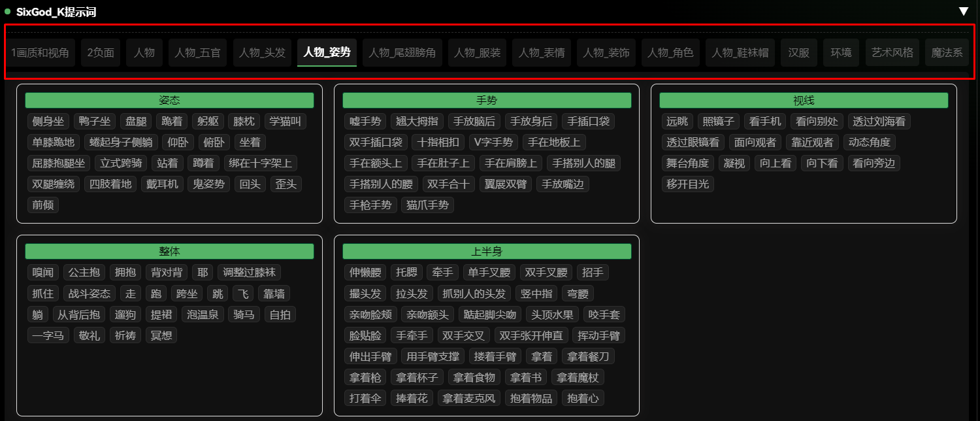
Task: Select the 自拍 tag
Action: [280, 314]
